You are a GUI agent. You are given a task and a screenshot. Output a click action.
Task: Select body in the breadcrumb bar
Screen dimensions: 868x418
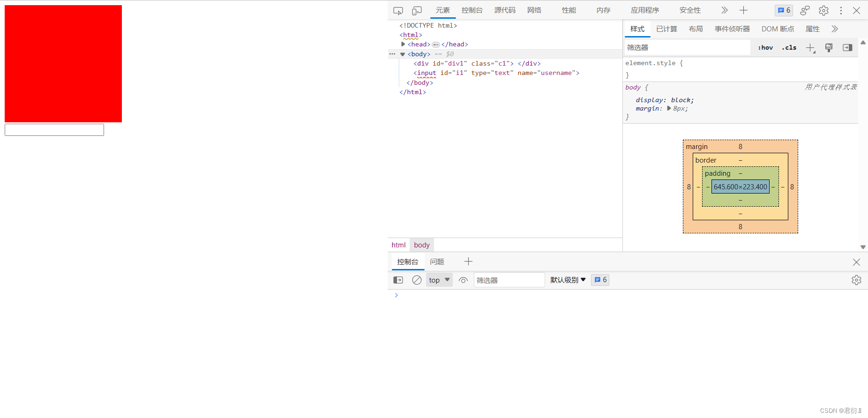coord(422,245)
